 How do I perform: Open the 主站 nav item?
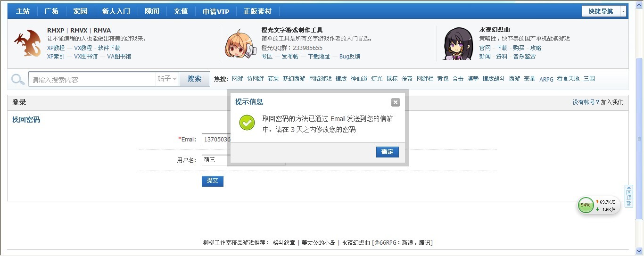coord(23,11)
